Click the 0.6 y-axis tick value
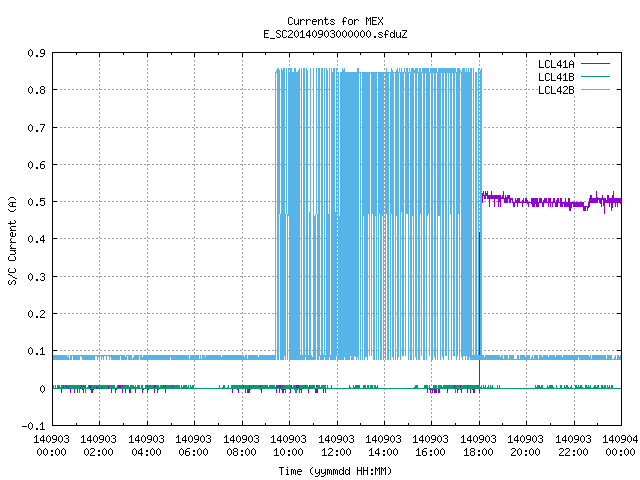Screen dimensions: 640x480 click(x=36, y=165)
